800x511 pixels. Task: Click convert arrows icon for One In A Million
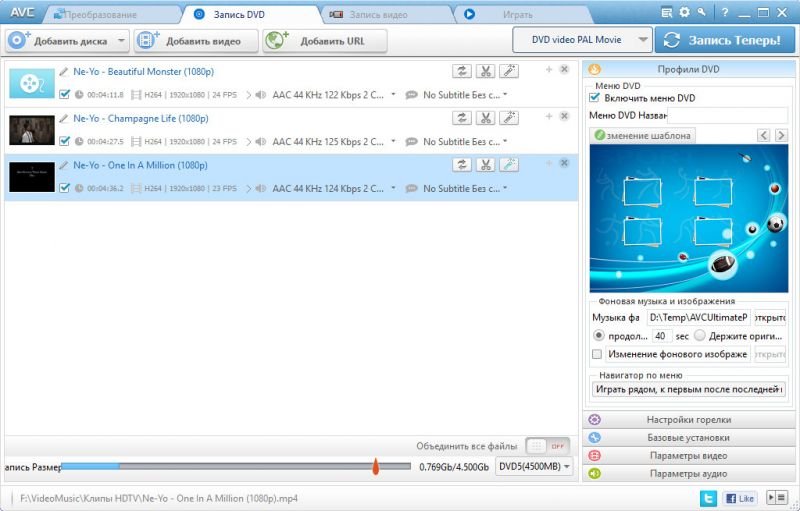coord(462,165)
